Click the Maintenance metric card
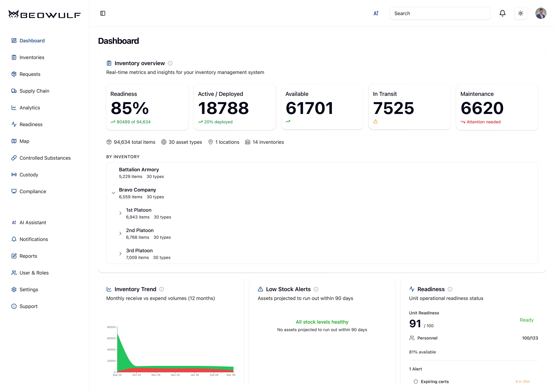 pyautogui.click(x=497, y=107)
